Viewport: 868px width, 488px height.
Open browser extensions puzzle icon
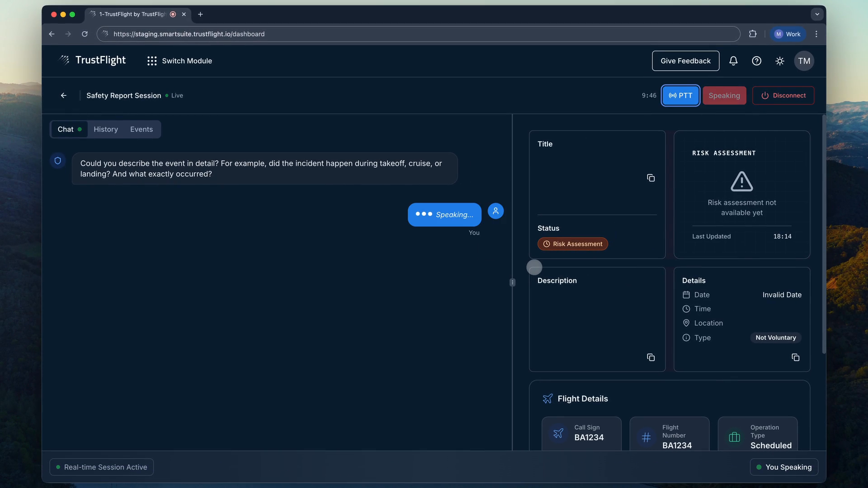coord(753,34)
